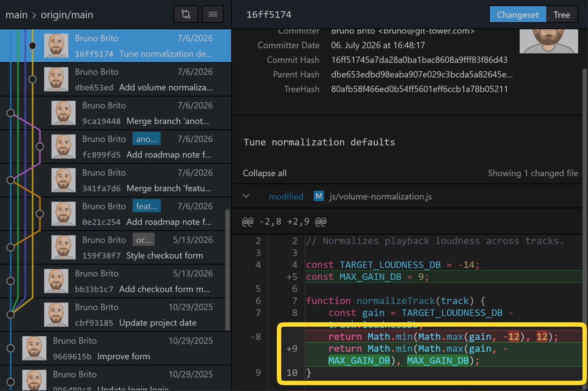588x391 pixels.
Task: Click origin/main in the breadcrumb
Action: [x=67, y=15]
